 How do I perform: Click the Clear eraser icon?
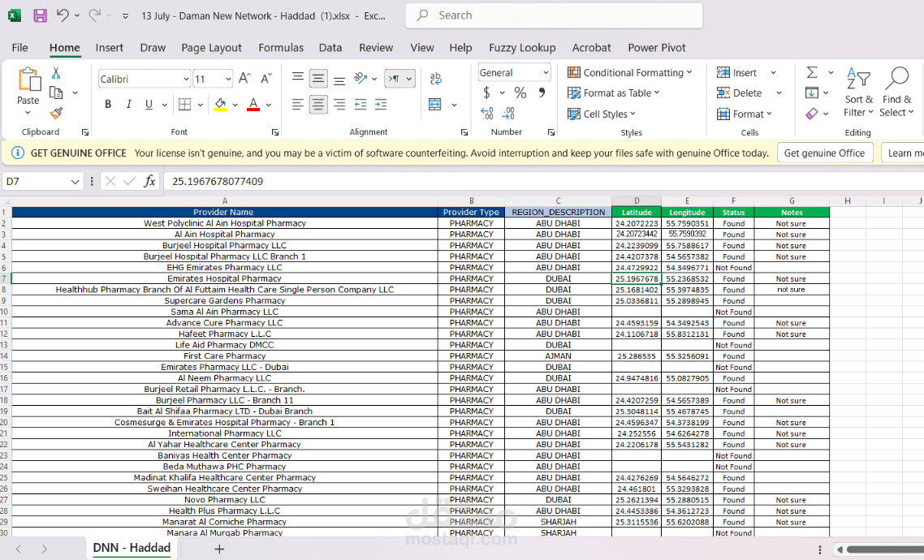point(811,113)
